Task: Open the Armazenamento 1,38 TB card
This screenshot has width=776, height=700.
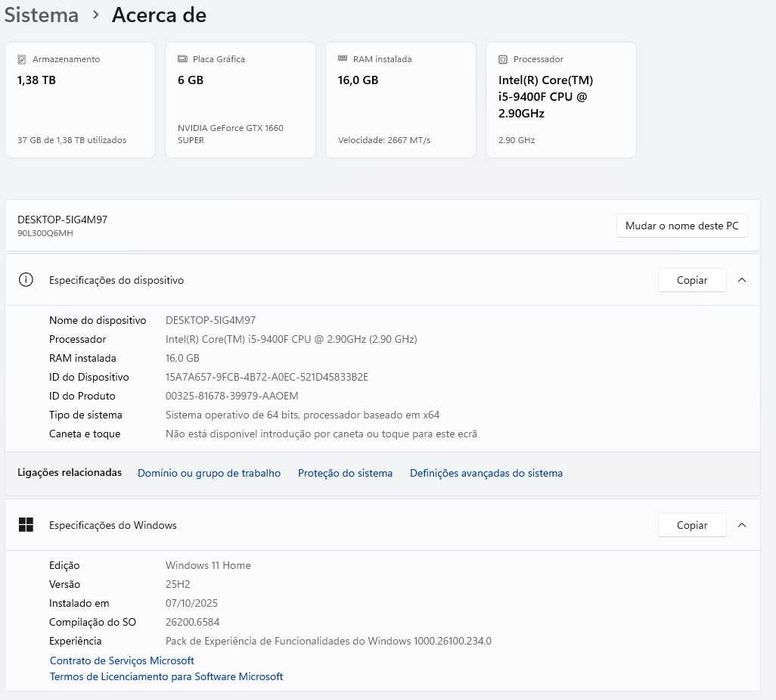Action: (80, 100)
